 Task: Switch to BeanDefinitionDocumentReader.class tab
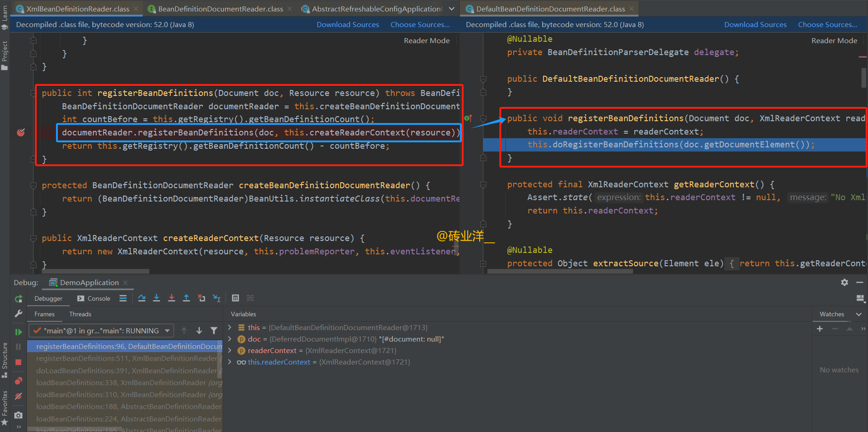[x=220, y=9]
